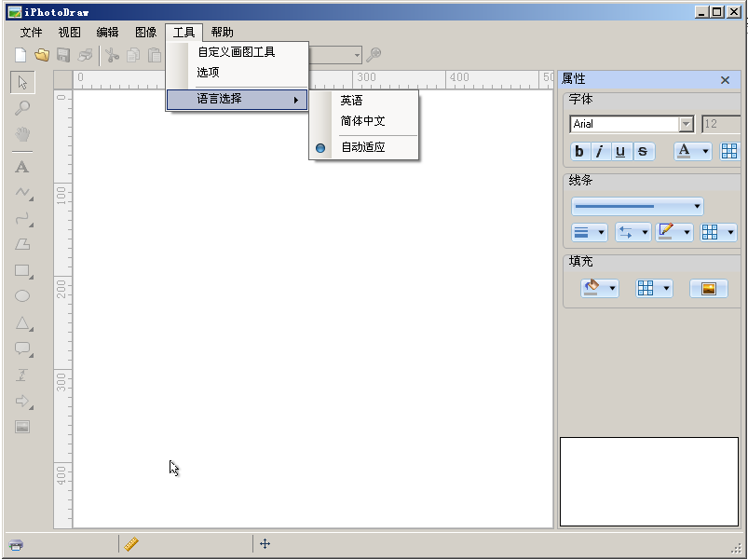This screenshot has height=560, width=748.
Task: Select the insert image tool
Action: pos(22,427)
